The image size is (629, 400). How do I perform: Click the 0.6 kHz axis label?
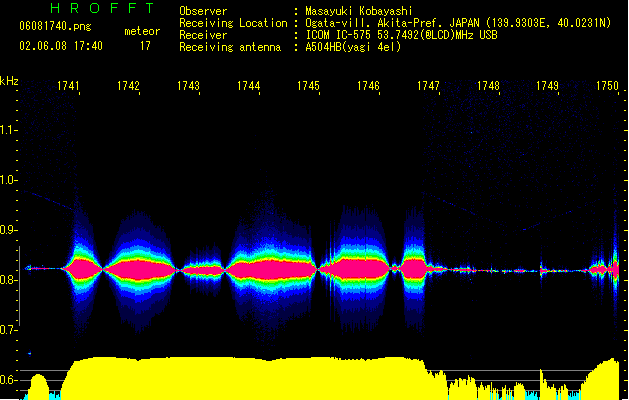[x=8, y=380]
